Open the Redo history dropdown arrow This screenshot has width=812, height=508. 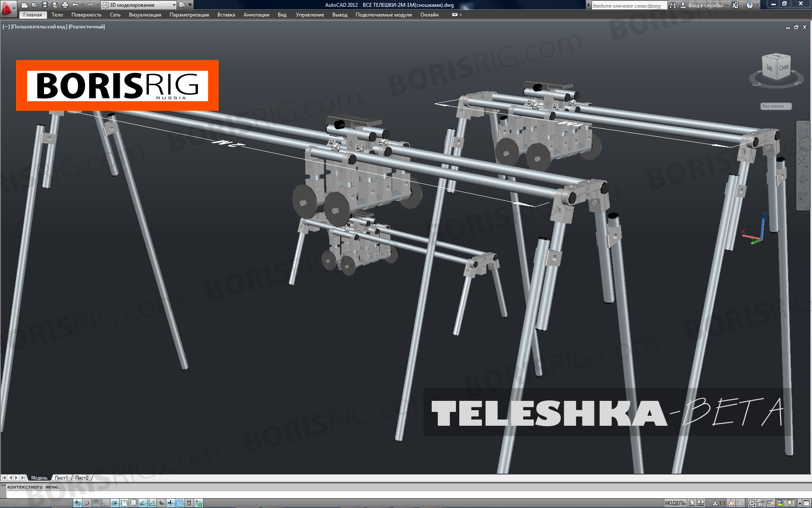[97, 5]
